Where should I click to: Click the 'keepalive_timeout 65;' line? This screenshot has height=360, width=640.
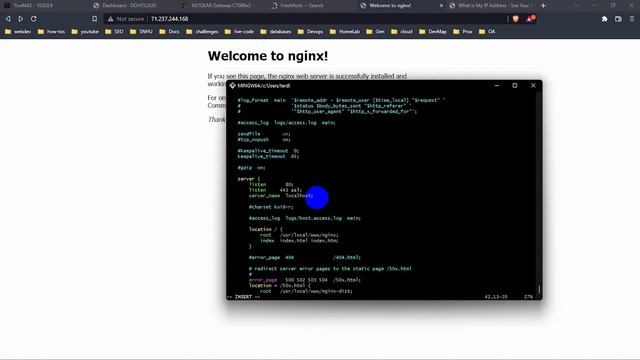pos(268,156)
